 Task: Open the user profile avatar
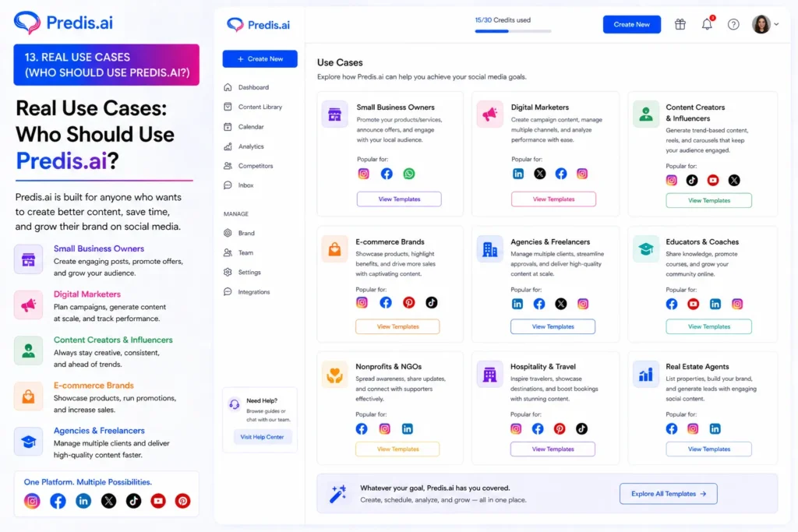[x=761, y=24]
